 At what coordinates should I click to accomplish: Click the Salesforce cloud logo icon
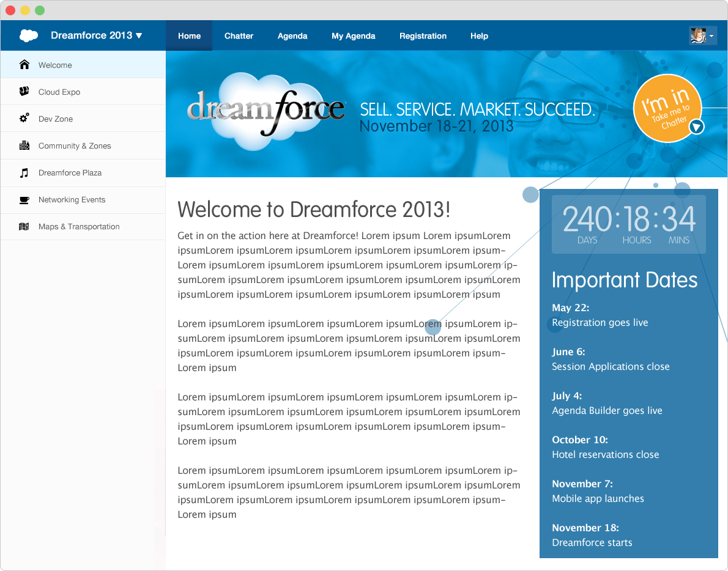coord(29,35)
